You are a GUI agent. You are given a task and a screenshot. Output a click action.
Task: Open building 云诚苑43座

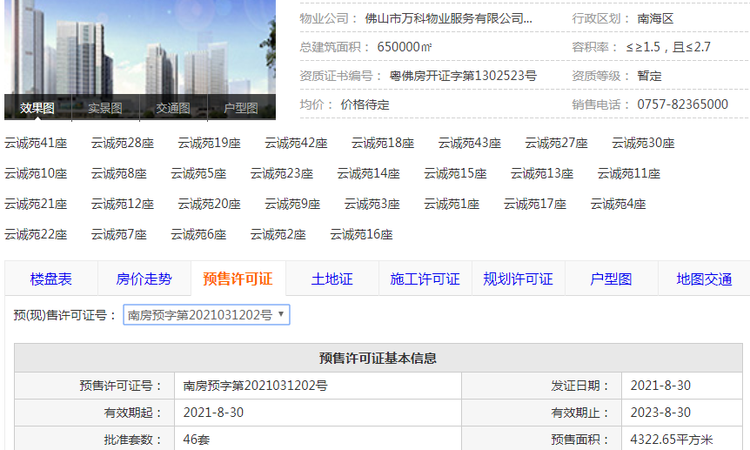pyautogui.click(x=470, y=143)
